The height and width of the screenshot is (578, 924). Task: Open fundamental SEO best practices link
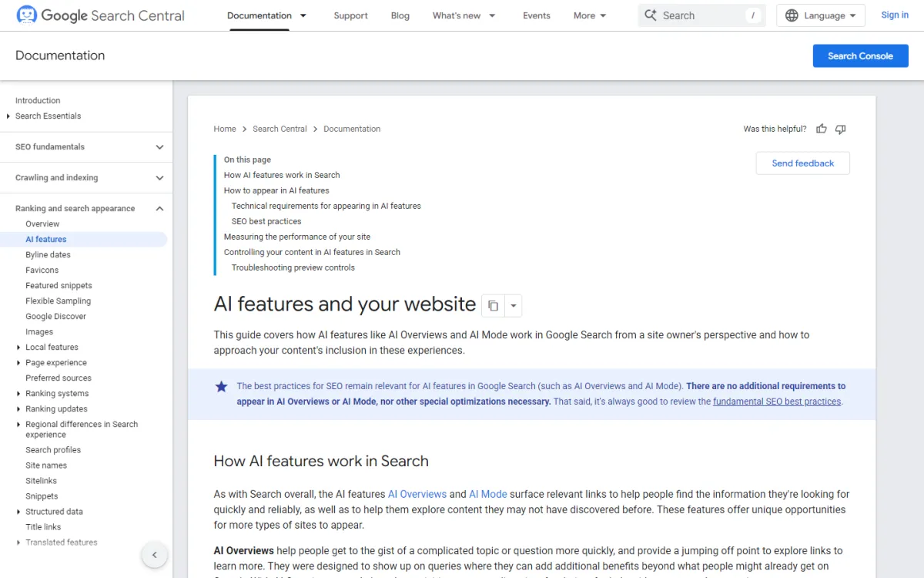[x=777, y=402]
